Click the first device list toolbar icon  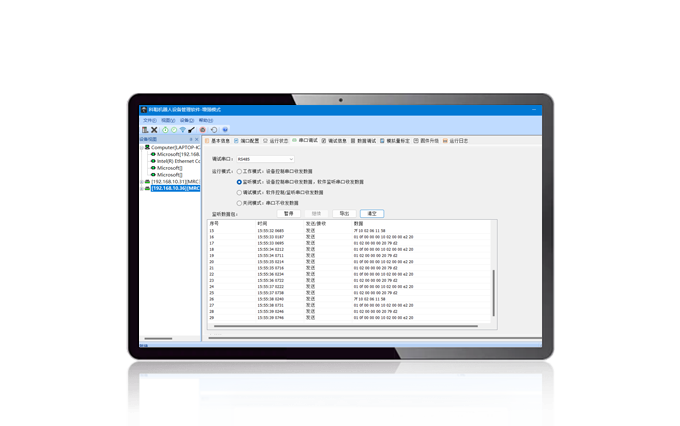pyautogui.click(x=145, y=130)
